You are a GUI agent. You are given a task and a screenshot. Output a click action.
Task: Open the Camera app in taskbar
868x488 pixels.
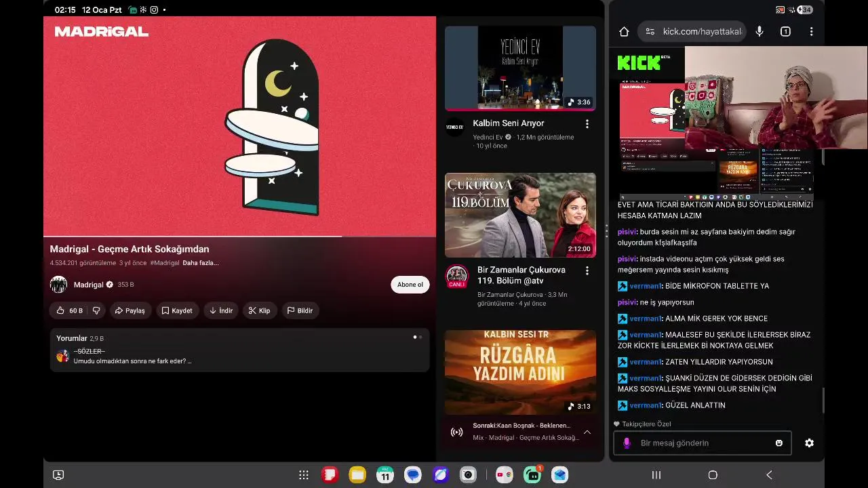469,475
